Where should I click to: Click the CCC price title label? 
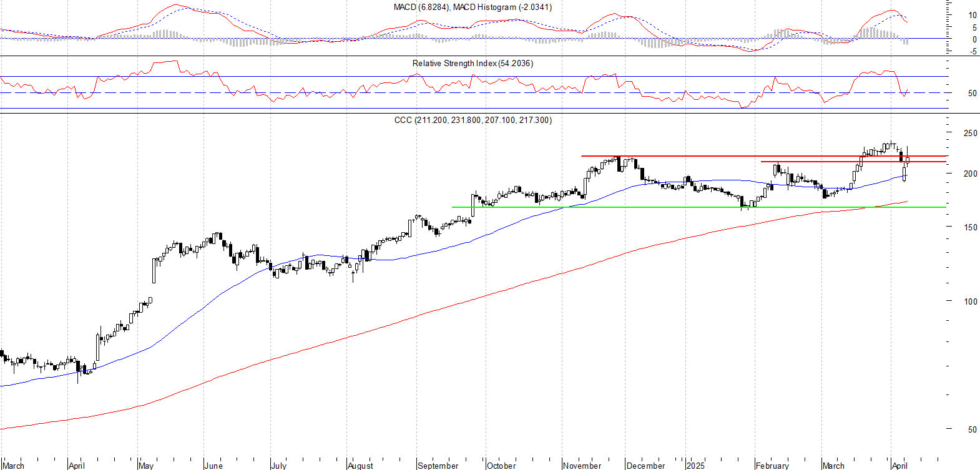coord(473,120)
